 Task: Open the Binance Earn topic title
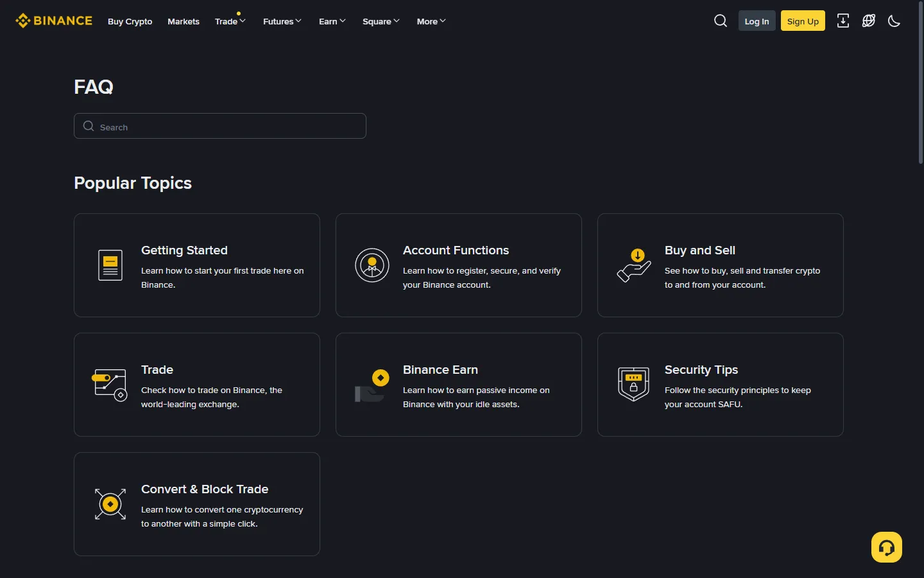[440, 370]
